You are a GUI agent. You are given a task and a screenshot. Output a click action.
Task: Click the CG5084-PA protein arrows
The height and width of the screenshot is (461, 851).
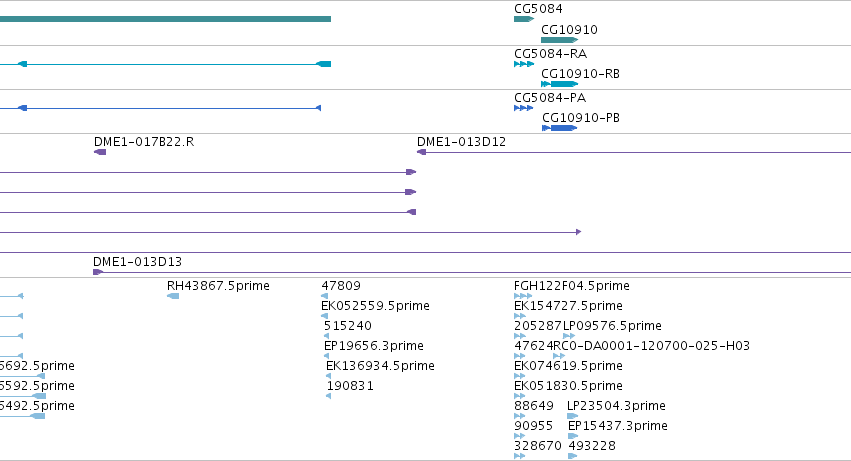pos(524,108)
